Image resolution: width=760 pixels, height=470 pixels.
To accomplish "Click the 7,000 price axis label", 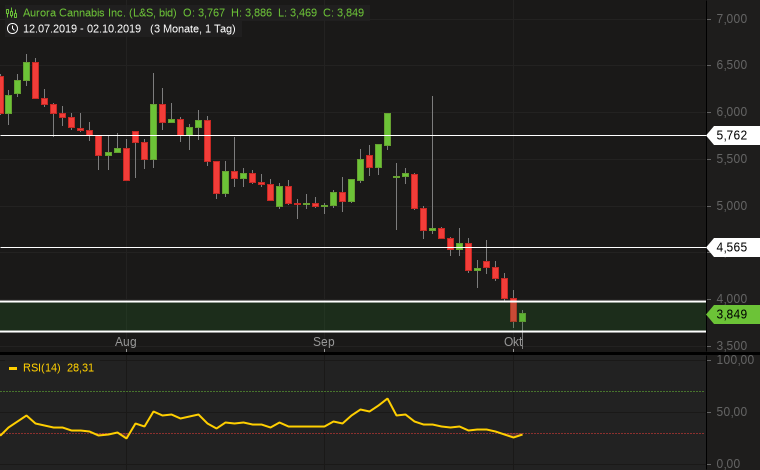I will coord(732,19).
